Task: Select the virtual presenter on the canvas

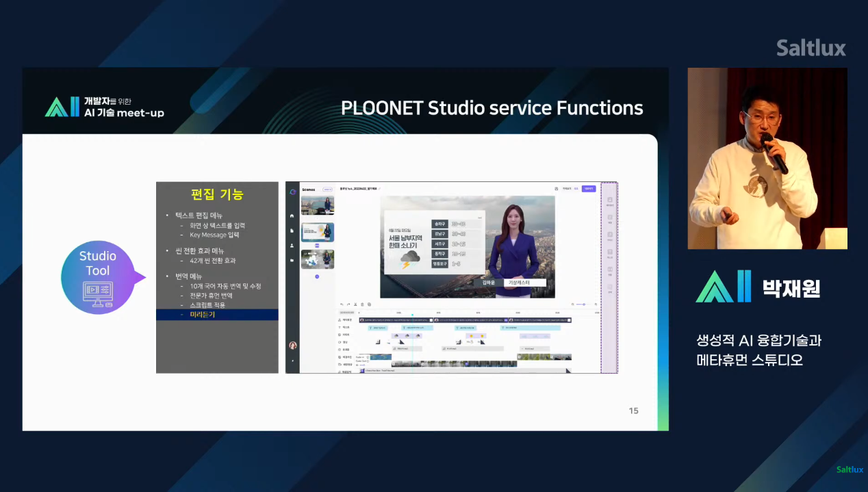Action: (513, 251)
